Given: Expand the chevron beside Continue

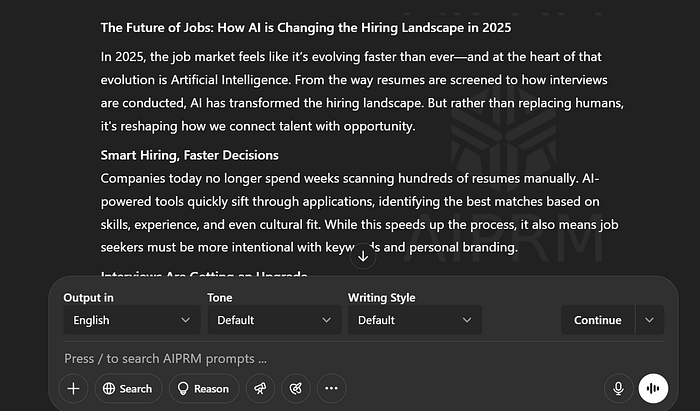Looking at the screenshot, I should click(650, 320).
